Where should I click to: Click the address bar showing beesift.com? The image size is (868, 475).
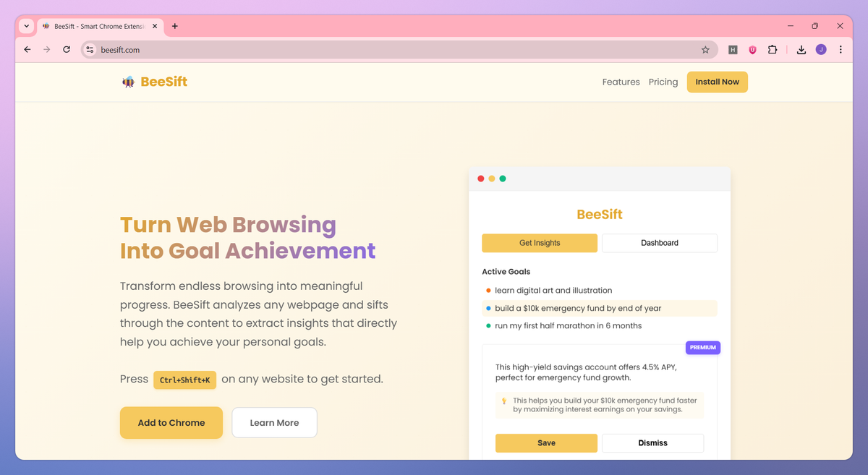(x=399, y=50)
